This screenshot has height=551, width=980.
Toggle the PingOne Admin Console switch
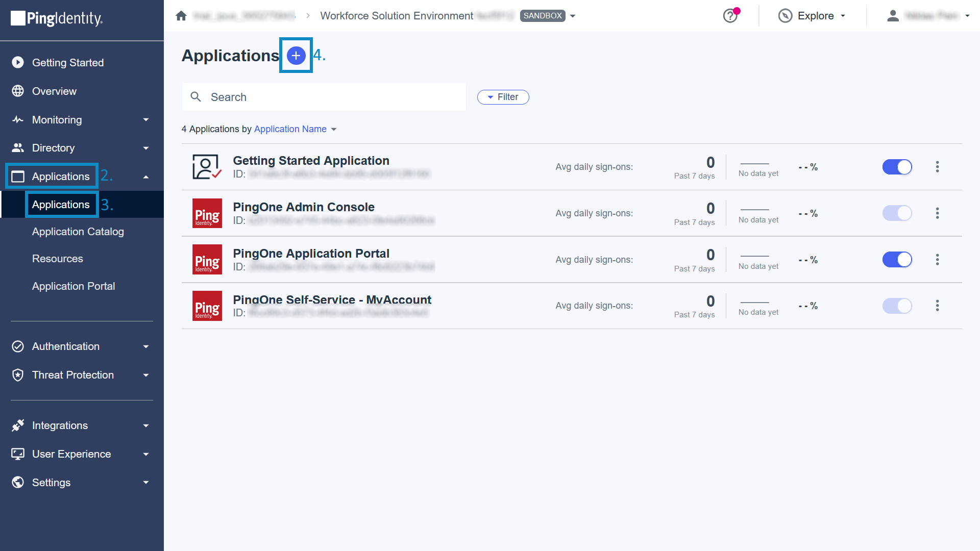tap(897, 213)
